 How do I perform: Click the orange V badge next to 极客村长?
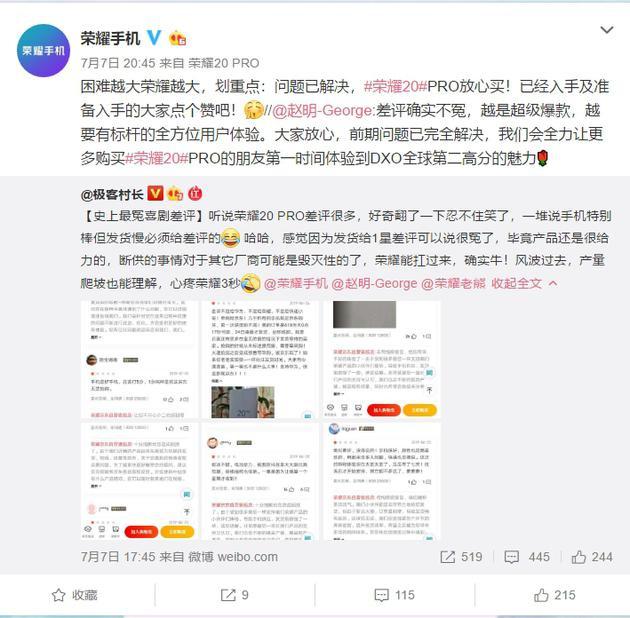click(x=155, y=194)
